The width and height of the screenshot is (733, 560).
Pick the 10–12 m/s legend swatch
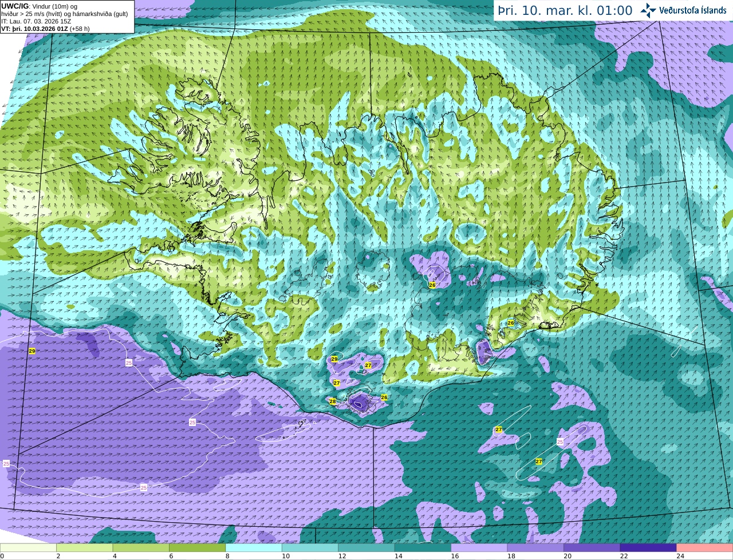coord(310,548)
